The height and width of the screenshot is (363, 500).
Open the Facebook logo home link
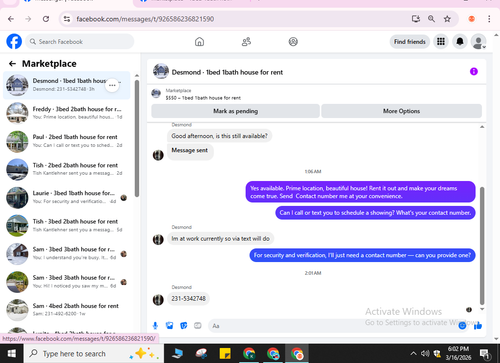[14, 42]
